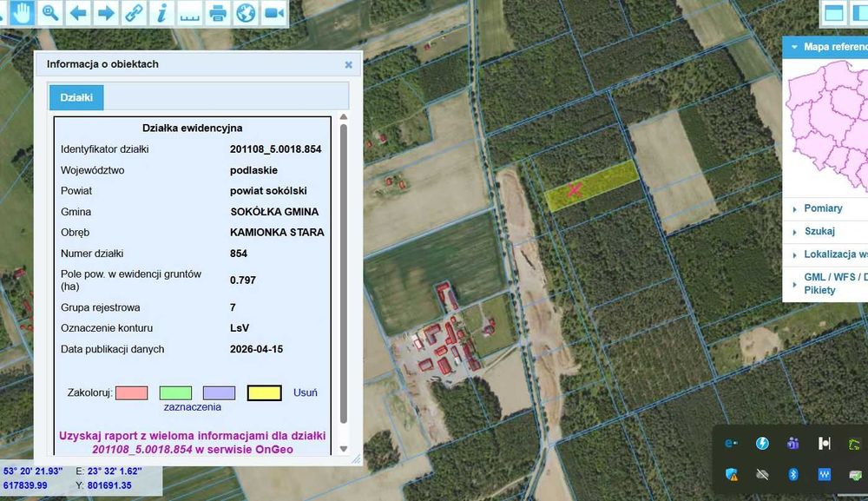The image size is (868, 501).
Task: Click scrollbar up arrow in info panel
Action: (343, 117)
